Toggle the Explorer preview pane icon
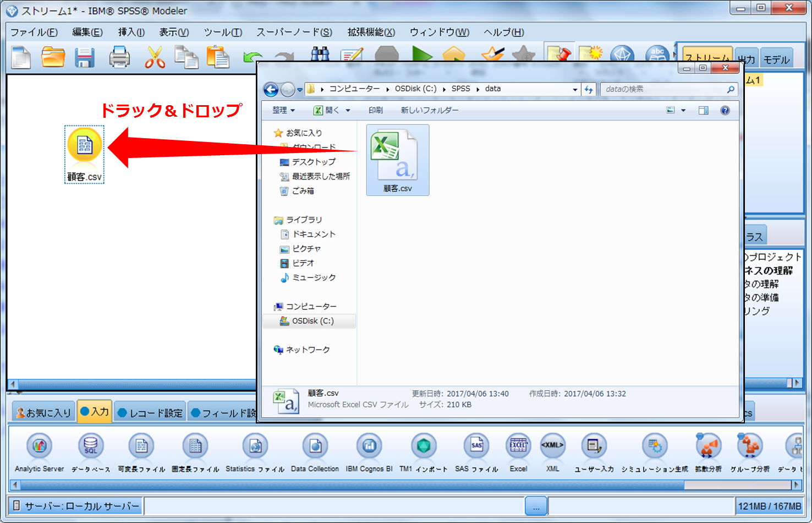This screenshot has width=812, height=523. coord(703,110)
